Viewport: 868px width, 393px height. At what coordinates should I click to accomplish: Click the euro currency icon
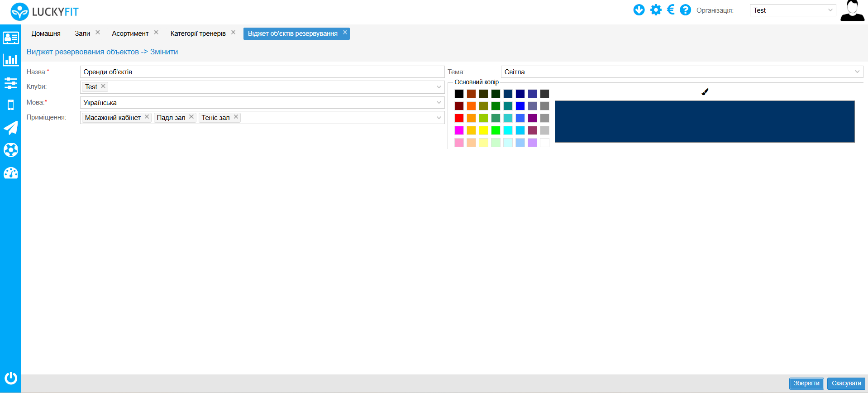[671, 10]
